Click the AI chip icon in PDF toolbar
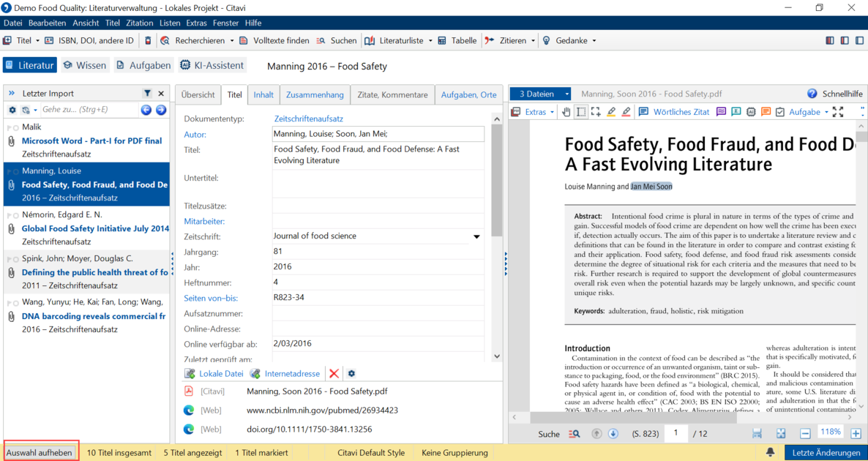The height and width of the screenshot is (461, 868). pos(751,112)
